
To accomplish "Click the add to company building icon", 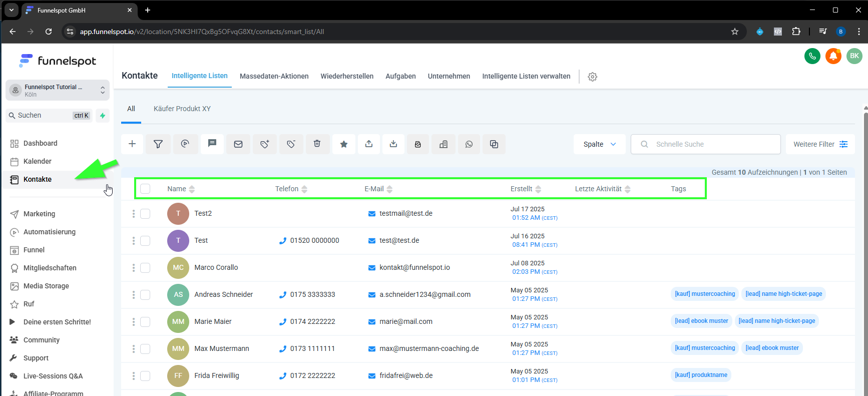I will pos(444,144).
